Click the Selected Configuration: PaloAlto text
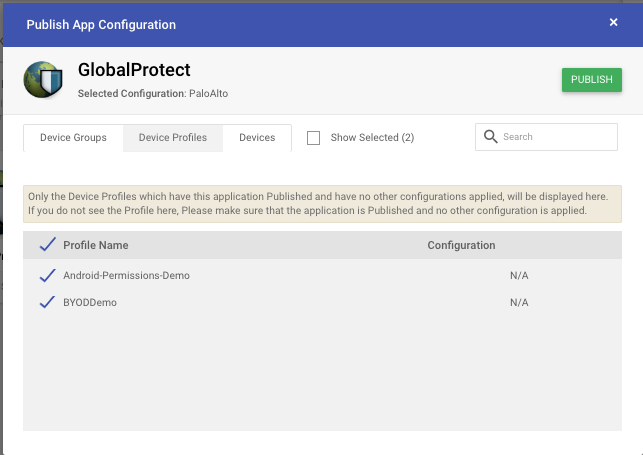This screenshot has width=643, height=455. point(153,93)
